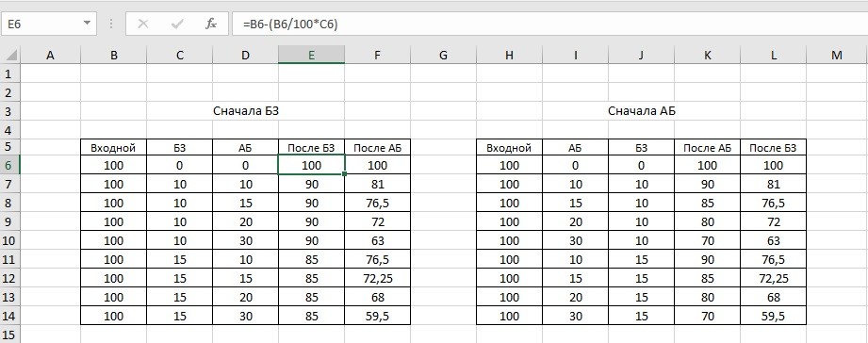Select cell F12 containing 72,25
The height and width of the screenshot is (343, 868).
coord(378,278)
